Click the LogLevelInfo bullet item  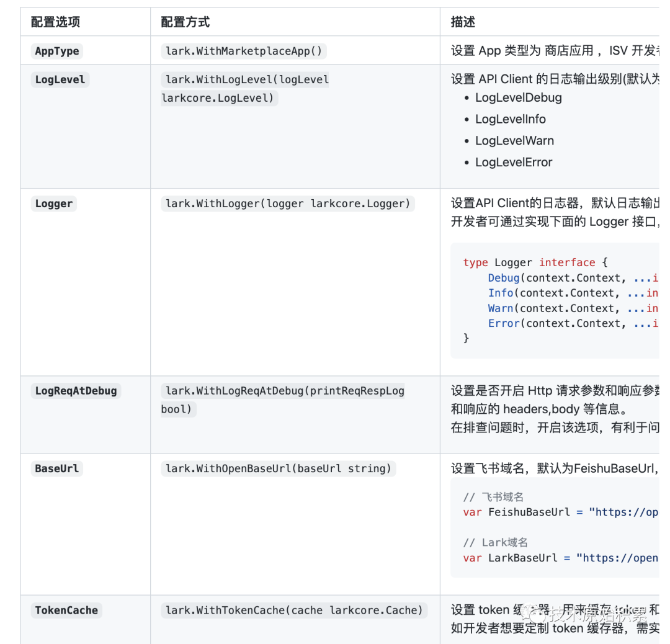click(510, 119)
